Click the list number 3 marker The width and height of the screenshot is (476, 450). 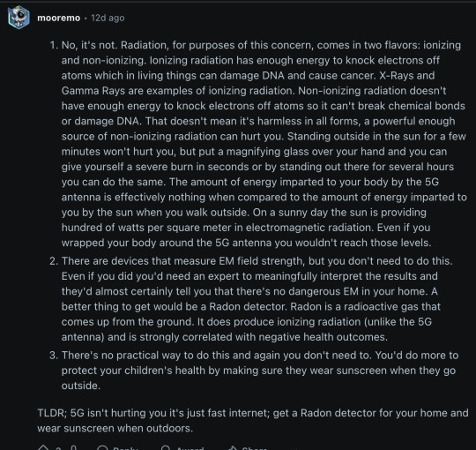click(x=54, y=356)
